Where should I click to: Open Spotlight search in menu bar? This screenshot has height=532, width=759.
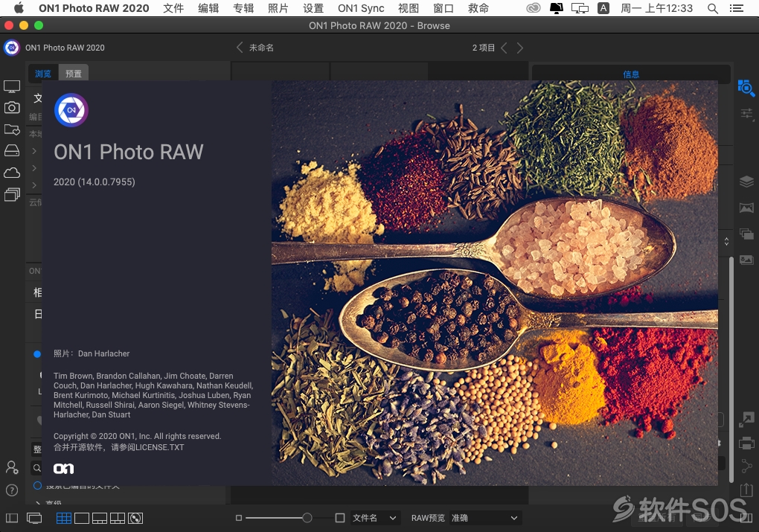point(712,8)
